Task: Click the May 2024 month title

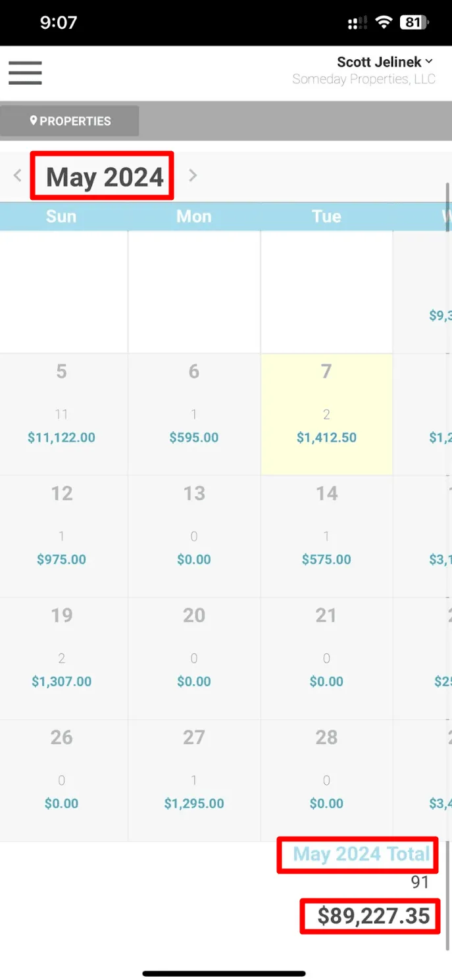Action: (104, 177)
